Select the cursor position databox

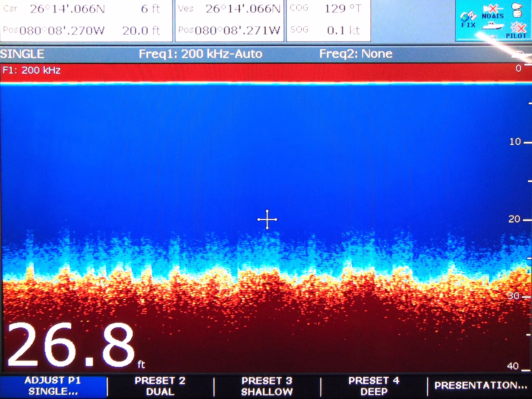86,20
